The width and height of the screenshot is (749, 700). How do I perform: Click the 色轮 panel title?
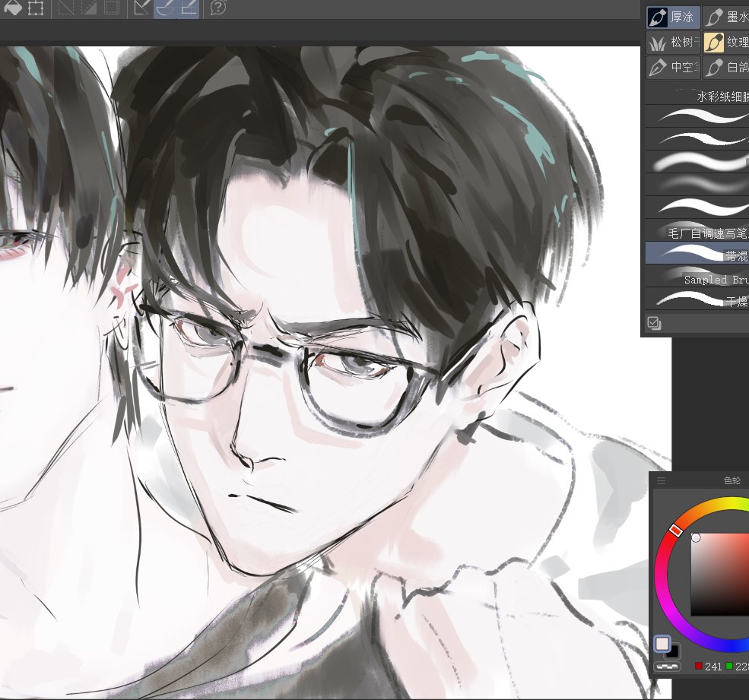tap(732, 480)
